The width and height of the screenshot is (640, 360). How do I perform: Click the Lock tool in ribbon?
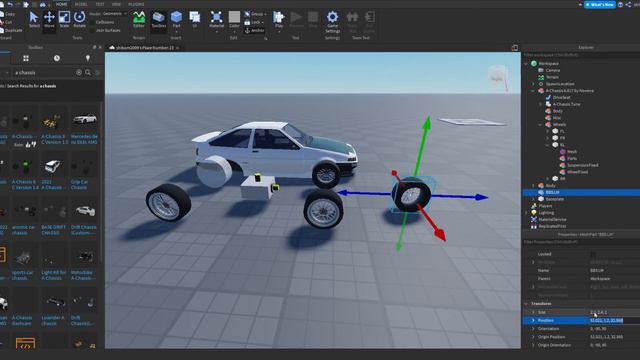point(254,22)
